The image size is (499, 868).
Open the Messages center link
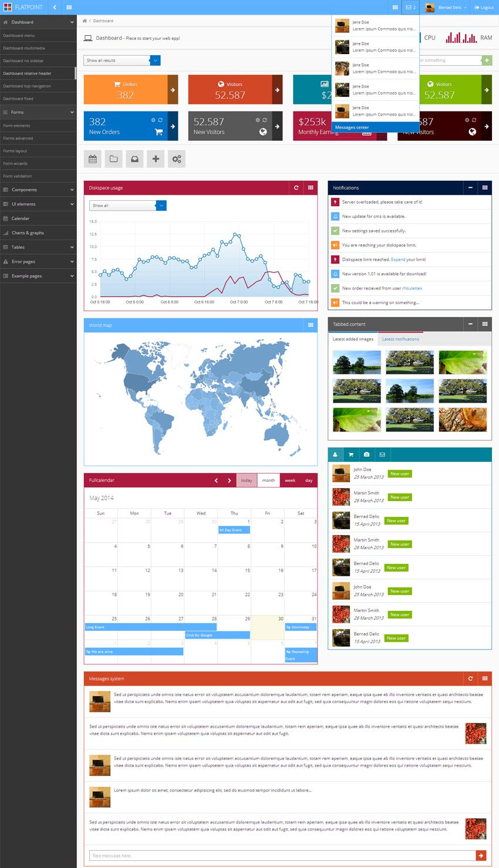point(352,127)
